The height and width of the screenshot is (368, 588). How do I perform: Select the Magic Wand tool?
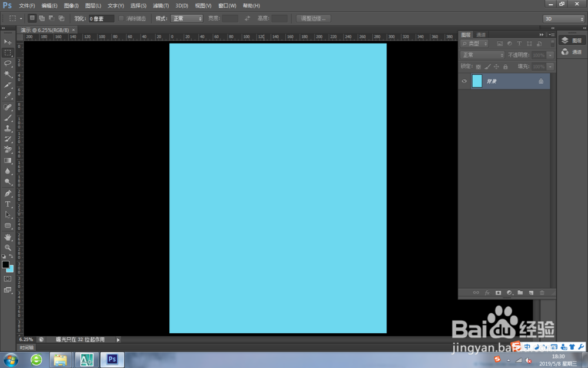coord(8,74)
